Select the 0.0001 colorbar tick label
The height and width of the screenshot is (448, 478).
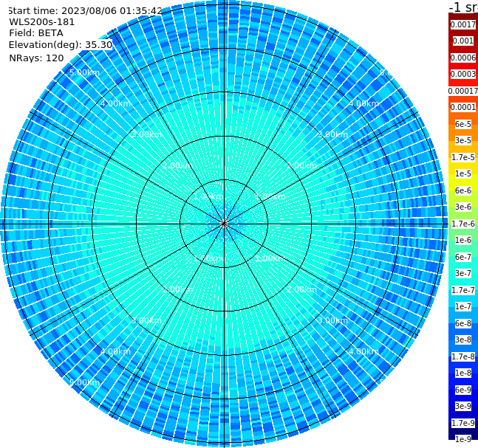463,107
